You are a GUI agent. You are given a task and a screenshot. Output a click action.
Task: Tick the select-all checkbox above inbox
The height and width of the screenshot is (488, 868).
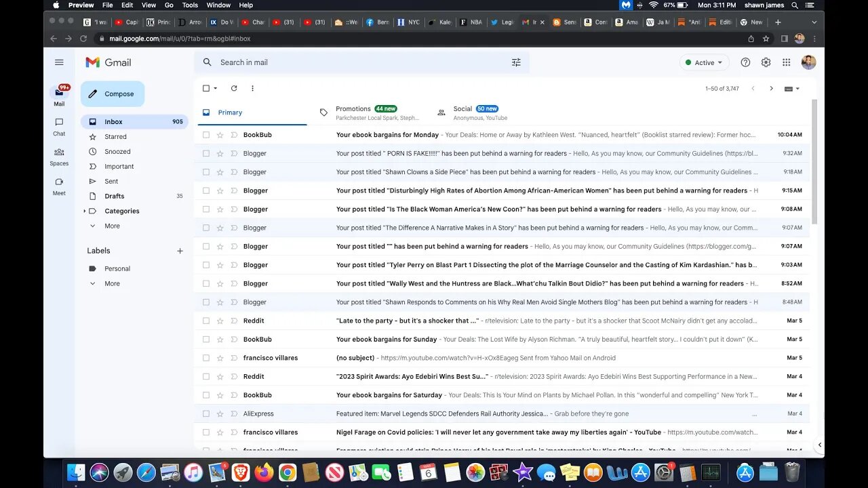click(206, 88)
